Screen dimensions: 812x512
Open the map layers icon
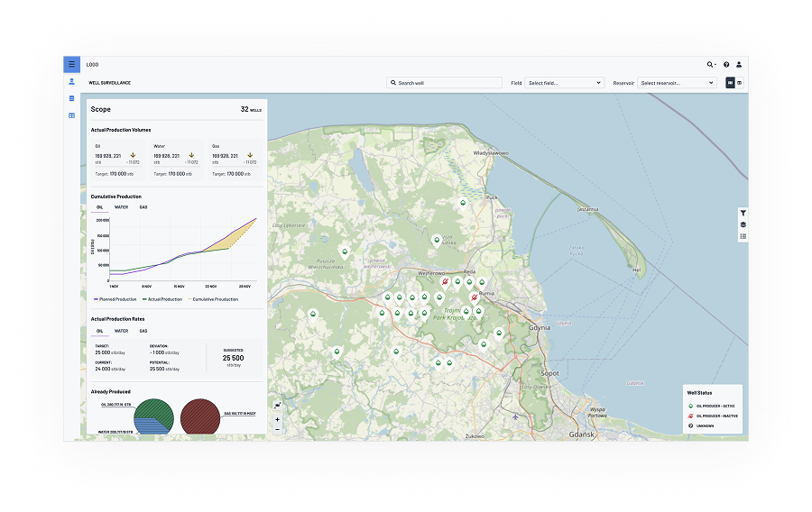(743, 224)
